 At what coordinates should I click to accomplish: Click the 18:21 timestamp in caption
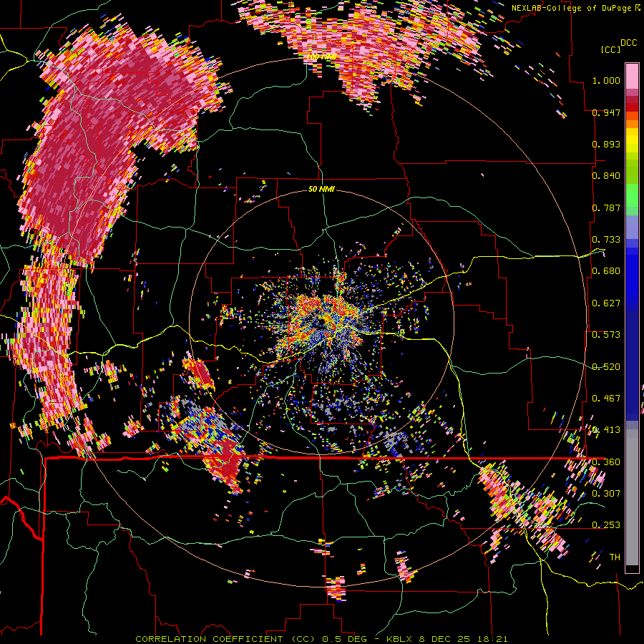point(492,639)
